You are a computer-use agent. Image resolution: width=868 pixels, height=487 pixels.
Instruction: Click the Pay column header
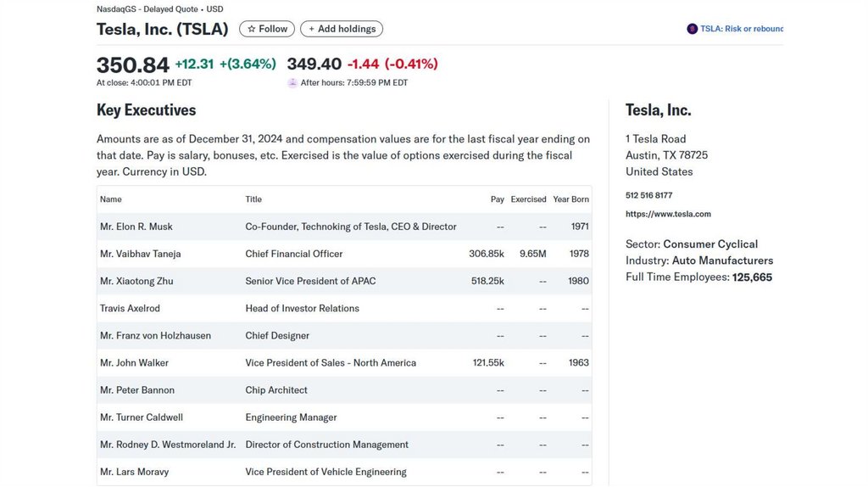click(x=498, y=199)
